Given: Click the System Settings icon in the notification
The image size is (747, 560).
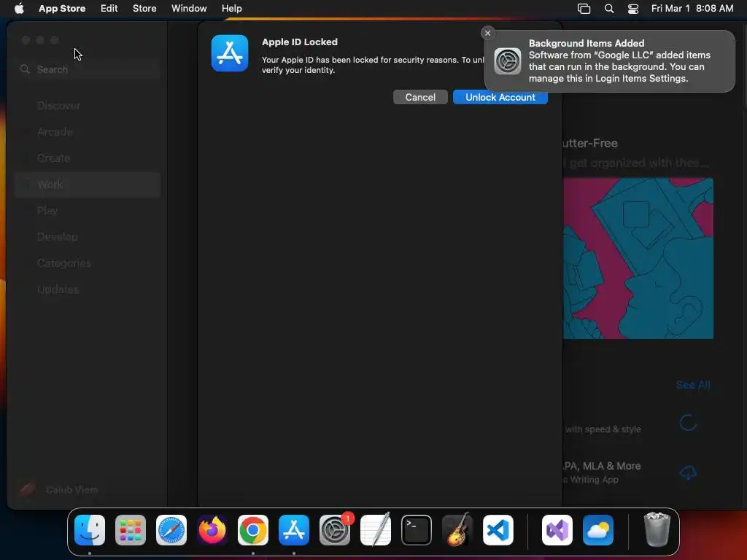Looking at the screenshot, I should 508,61.
